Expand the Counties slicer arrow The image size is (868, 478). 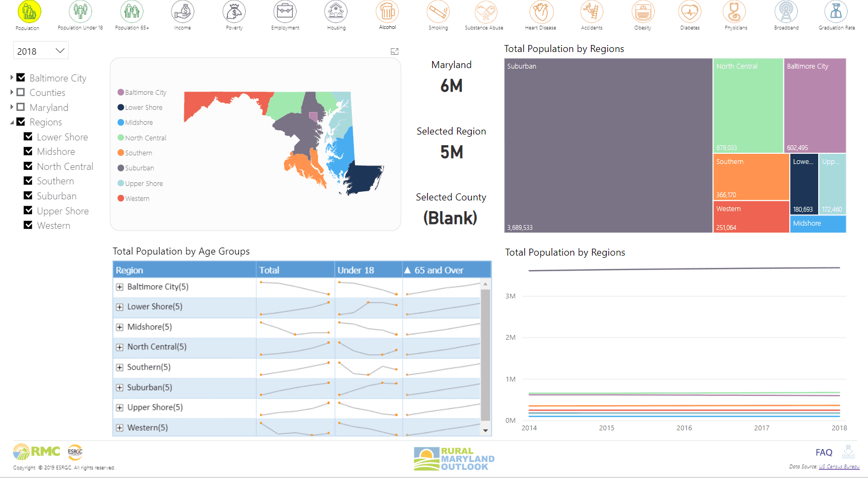(12, 92)
